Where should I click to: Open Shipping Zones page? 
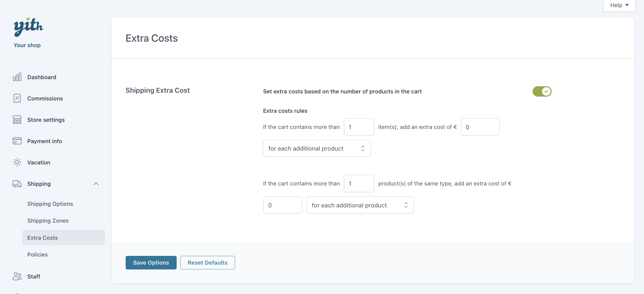point(48,221)
